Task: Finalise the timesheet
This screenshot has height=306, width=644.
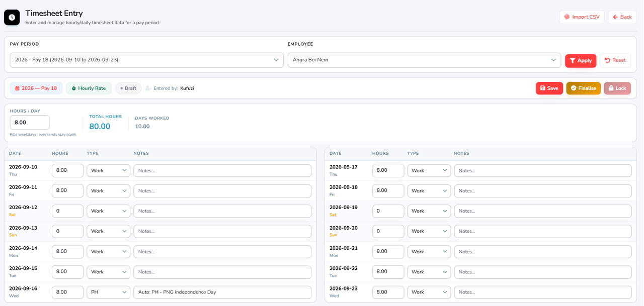Action: point(583,88)
